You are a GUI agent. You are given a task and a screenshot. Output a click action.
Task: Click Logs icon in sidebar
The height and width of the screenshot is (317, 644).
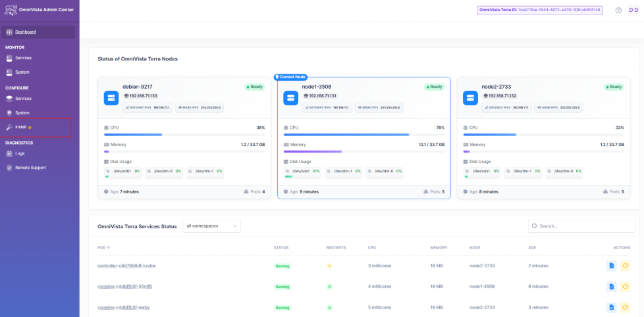click(9, 154)
